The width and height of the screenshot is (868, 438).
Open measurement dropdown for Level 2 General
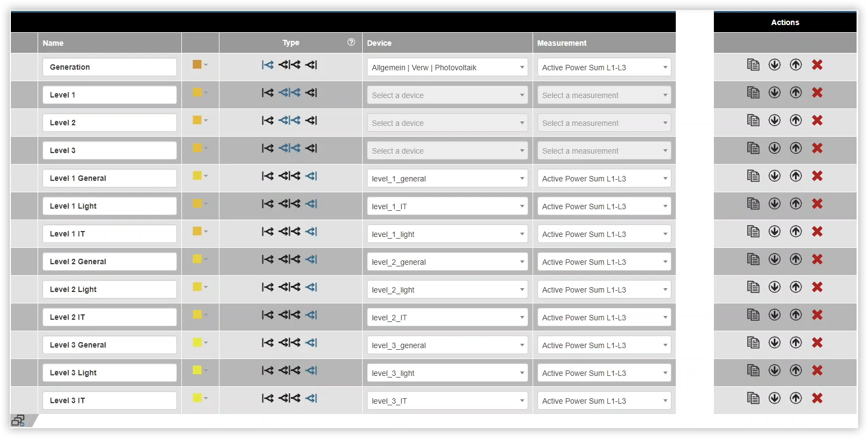(604, 262)
